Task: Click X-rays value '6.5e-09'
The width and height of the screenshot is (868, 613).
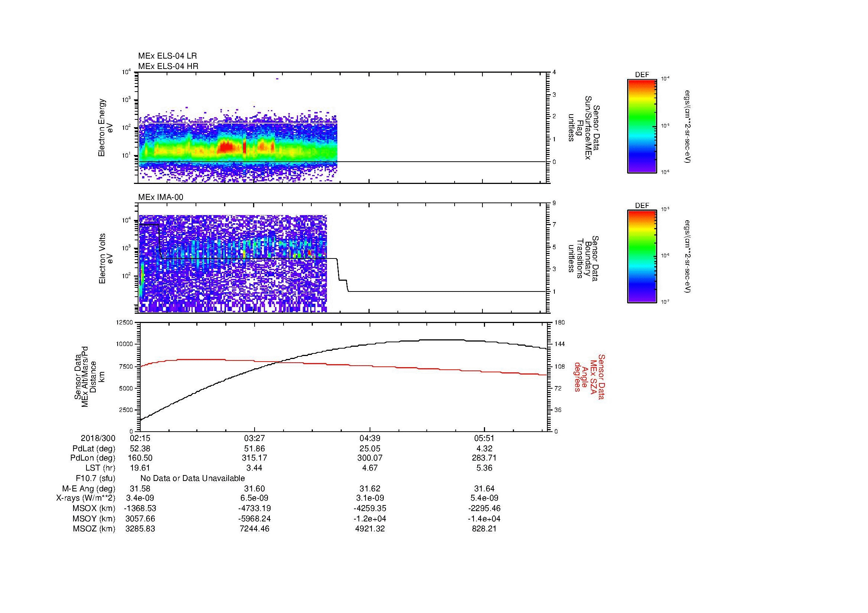Action: click(x=255, y=498)
